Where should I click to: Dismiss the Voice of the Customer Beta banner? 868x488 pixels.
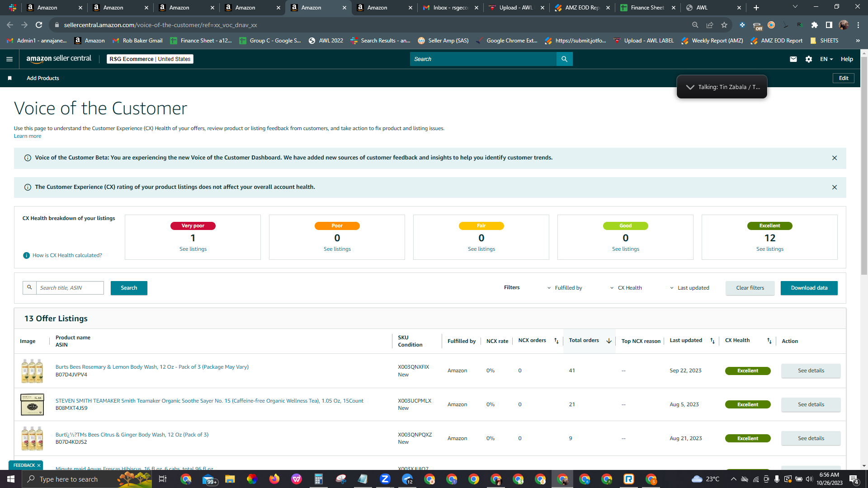click(835, 158)
